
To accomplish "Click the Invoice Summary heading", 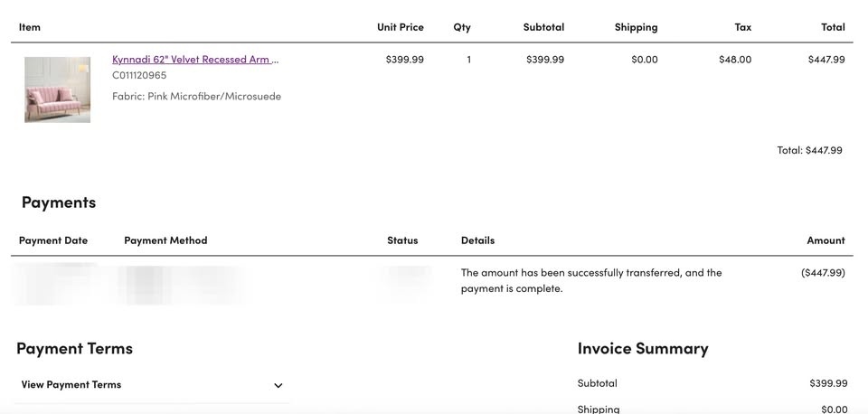I will [643, 348].
